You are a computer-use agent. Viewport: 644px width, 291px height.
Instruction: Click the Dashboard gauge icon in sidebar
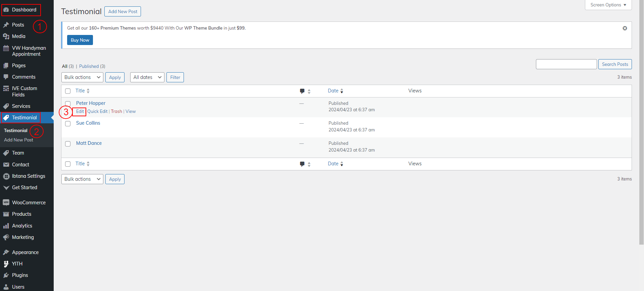(x=6, y=10)
